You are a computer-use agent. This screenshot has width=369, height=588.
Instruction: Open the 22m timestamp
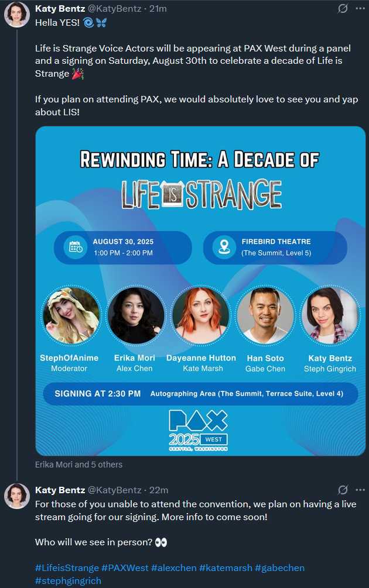[x=159, y=490]
